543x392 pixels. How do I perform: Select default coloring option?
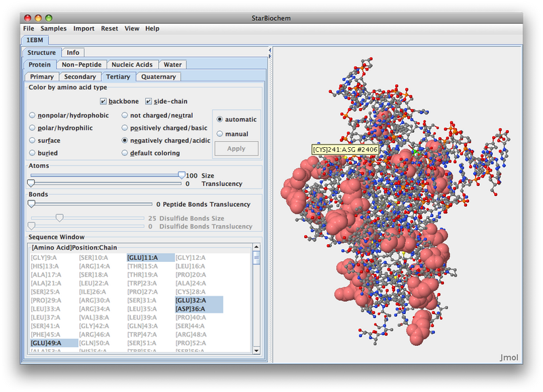coord(125,153)
